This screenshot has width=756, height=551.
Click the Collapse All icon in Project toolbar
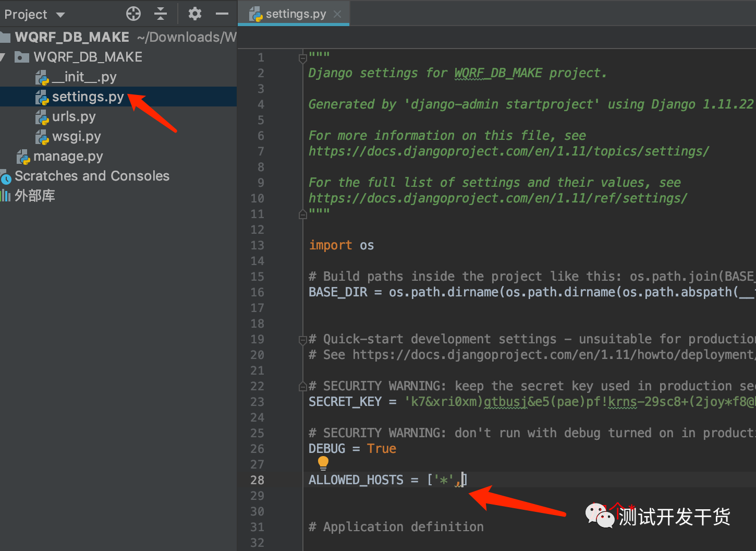point(161,14)
